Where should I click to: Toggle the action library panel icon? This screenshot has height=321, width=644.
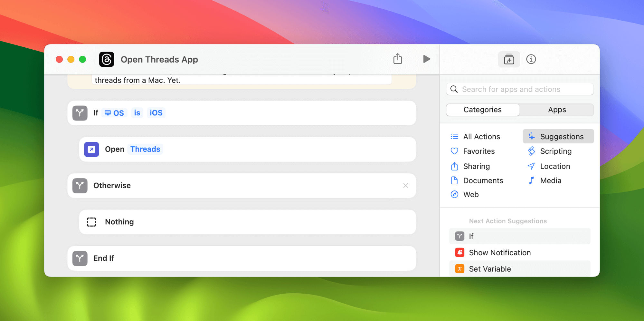coord(509,59)
